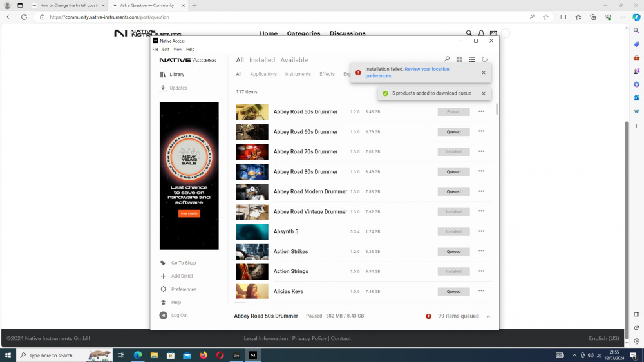The width and height of the screenshot is (644, 362).
Task: Open the Privacy Policy footer link
Action: [x=309, y=339]
